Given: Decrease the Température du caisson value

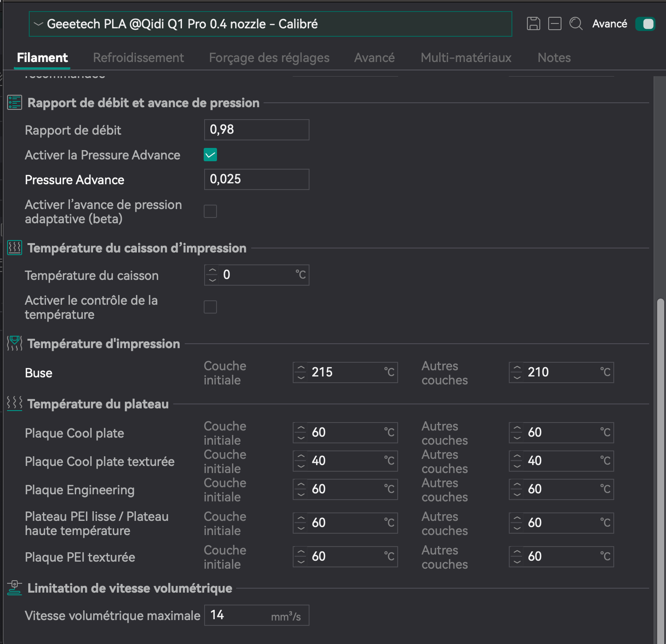Looking at the screenshot, I should [x=213, y=280].
